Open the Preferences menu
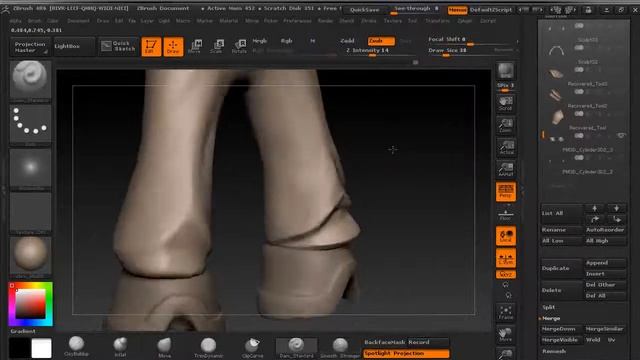This screenshot has height=360, width=640. (298, 20)
